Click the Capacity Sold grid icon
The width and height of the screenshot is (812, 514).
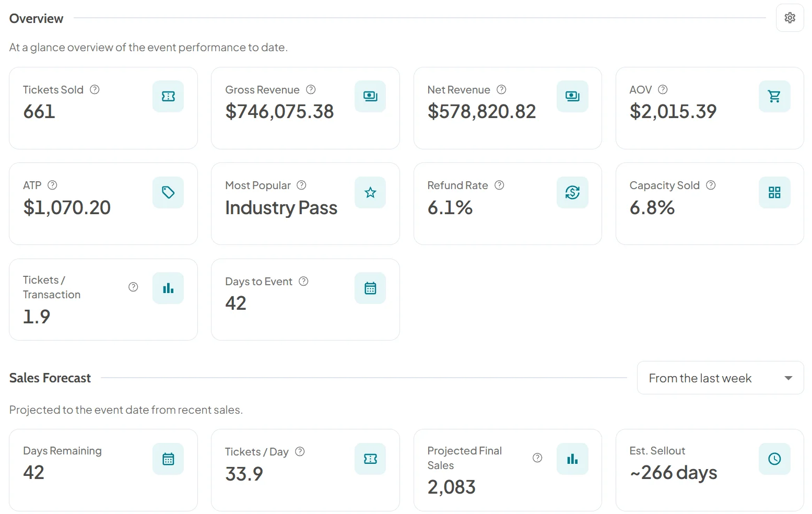pos(774,192)
